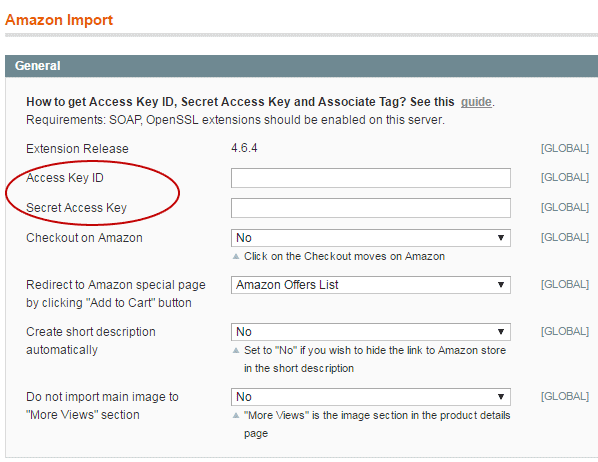Click the GLOBAL scope label for Access Key ID

click(565, 177)
